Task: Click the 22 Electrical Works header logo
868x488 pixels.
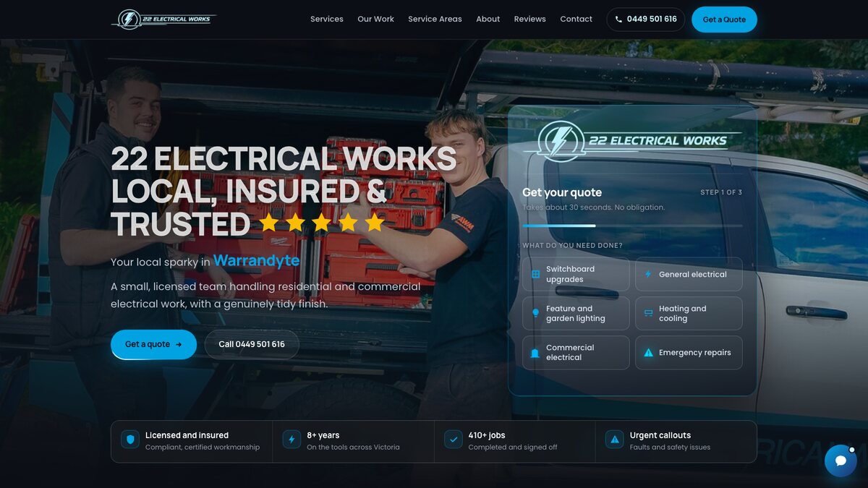Action: click(x=163, y=20)
